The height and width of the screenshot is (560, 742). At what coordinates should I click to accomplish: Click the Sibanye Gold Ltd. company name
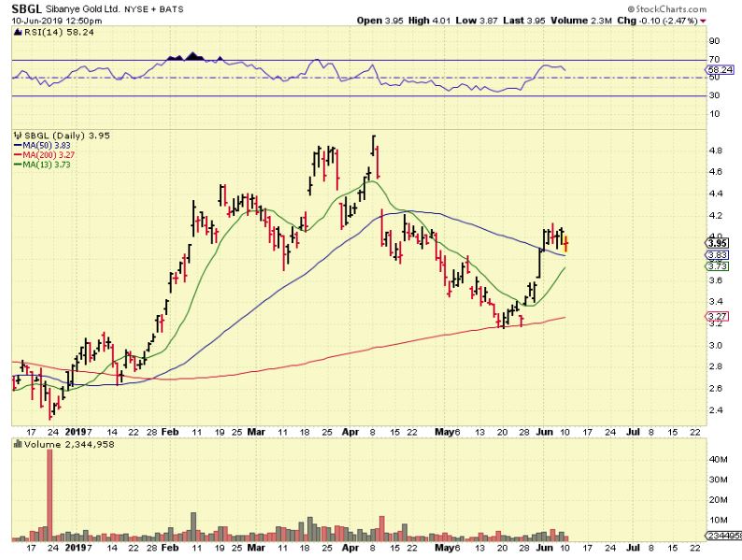click(83, 9)
